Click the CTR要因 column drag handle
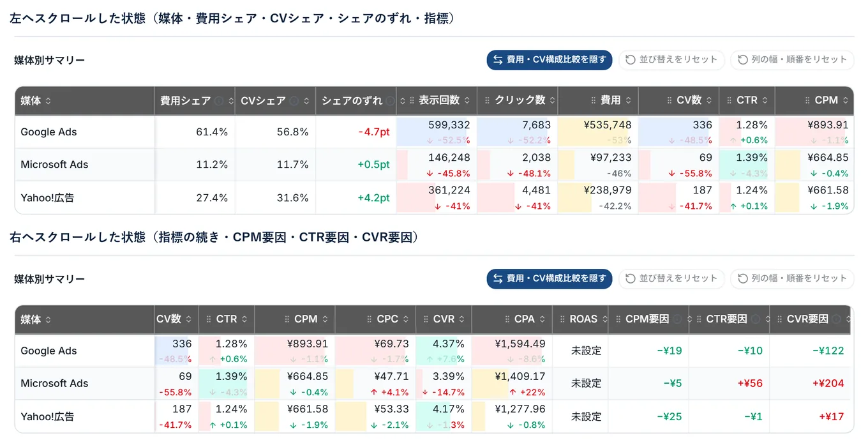This screenshot has width=868, height=447. pyautogui.click(x=700, y=319)
